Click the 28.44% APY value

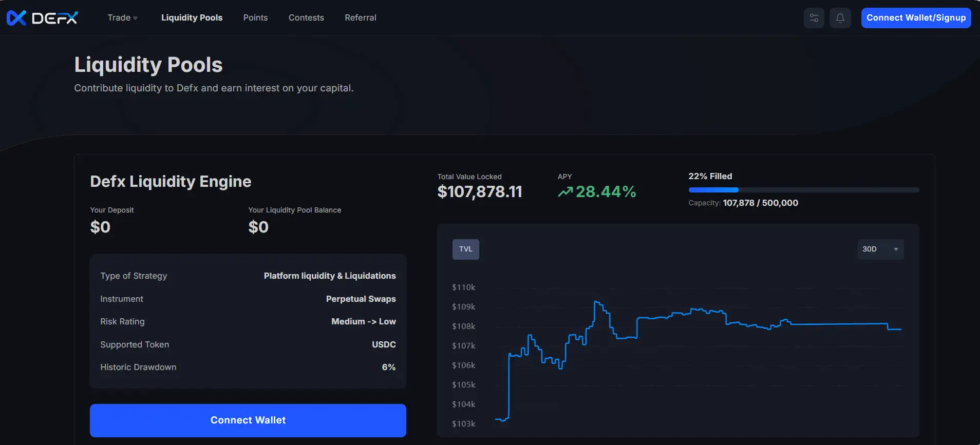(606, 192)
